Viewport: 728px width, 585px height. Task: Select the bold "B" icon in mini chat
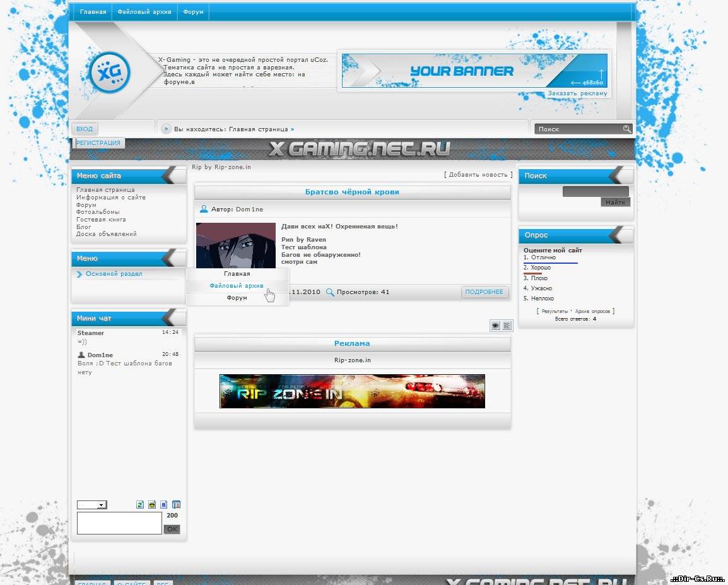(x=163, y=505)
